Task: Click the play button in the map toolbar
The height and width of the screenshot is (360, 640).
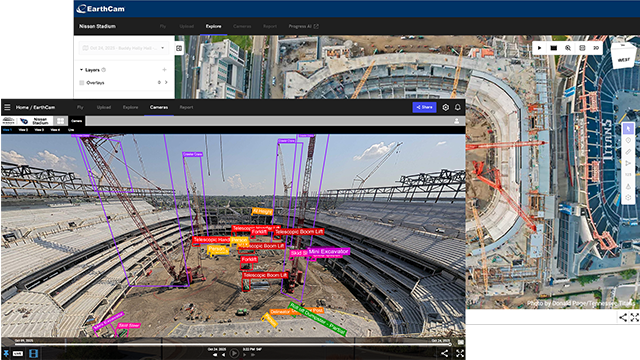Action: 540,48
